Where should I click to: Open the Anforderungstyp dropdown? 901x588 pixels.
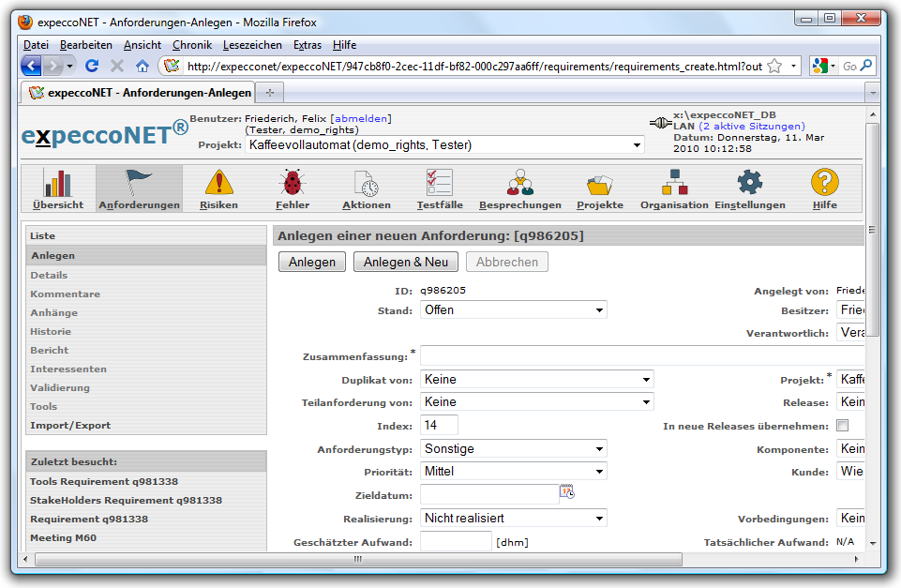pos(514,449)
